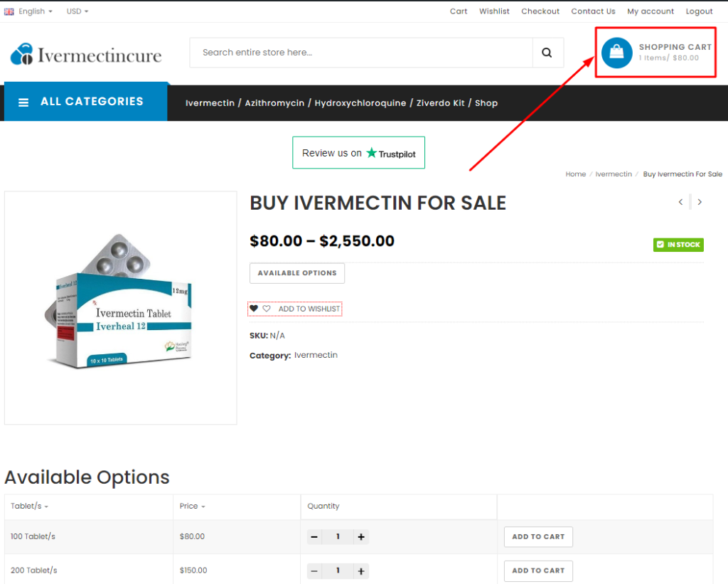
Task: Decrease quantity for 200 Tablet/s row
Action: pos(314,570)
